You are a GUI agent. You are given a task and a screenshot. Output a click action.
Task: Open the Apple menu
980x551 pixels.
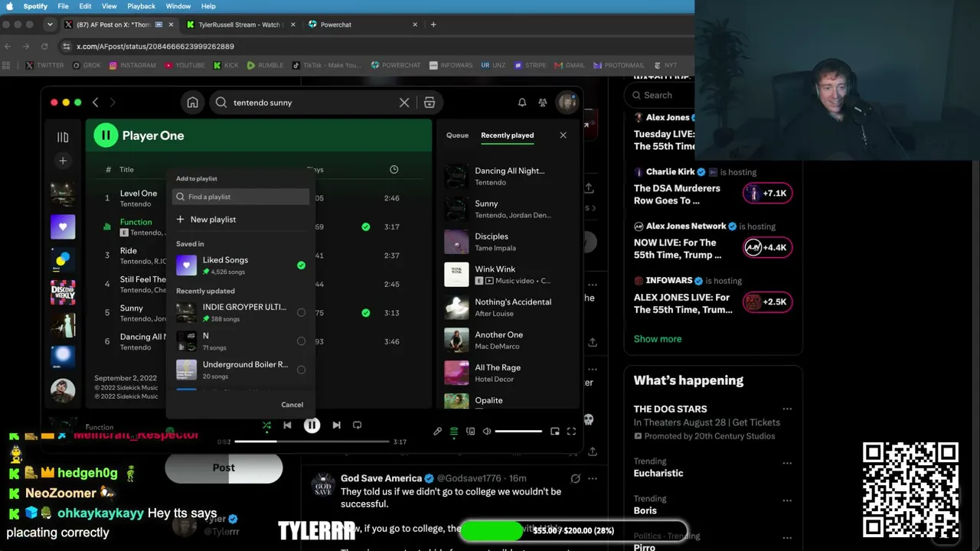click(x=9, y=6)
